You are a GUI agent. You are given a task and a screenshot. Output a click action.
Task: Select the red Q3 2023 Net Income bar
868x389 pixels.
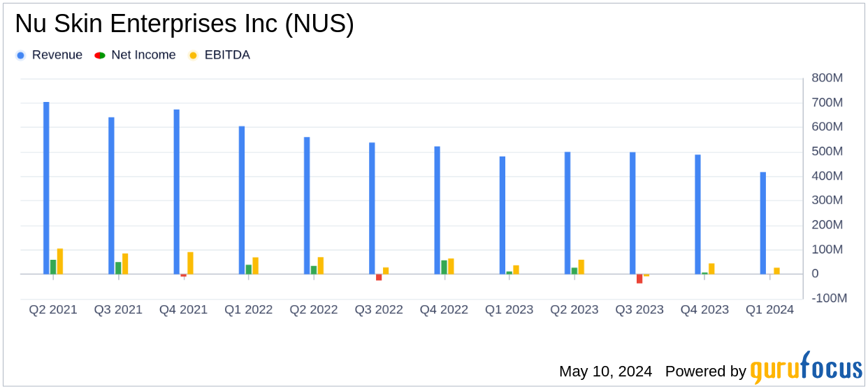coord(639,279)
